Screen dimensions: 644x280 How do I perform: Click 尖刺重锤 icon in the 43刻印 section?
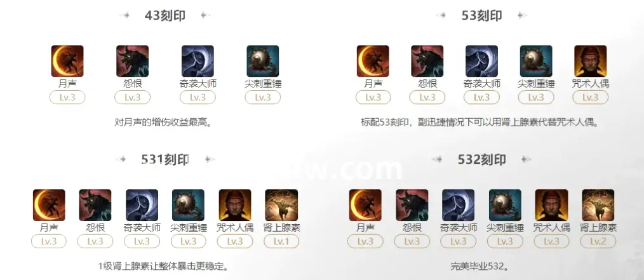coord(263,61)
